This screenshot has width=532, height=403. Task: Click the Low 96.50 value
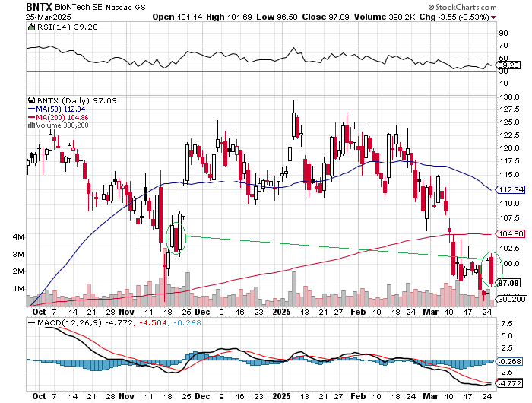point(277,17)
